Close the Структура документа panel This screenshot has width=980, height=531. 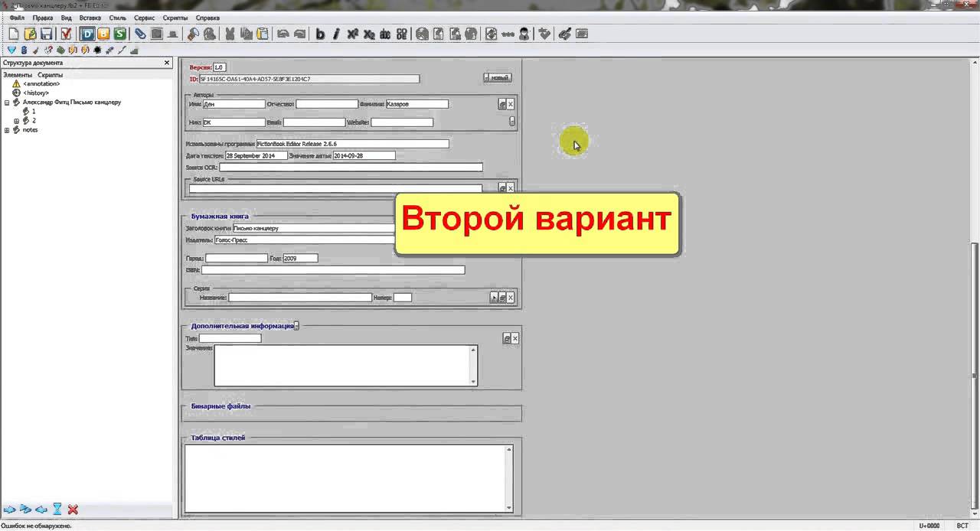(167, 63)
